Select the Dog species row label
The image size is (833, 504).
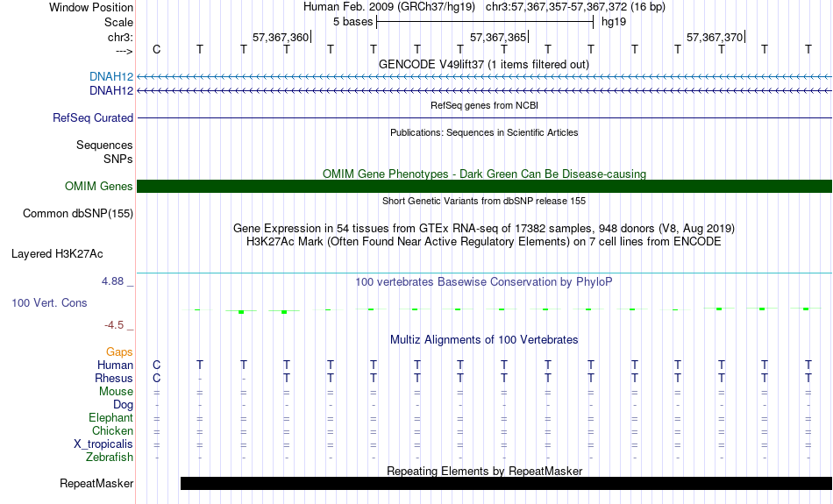tap(123, 405)
